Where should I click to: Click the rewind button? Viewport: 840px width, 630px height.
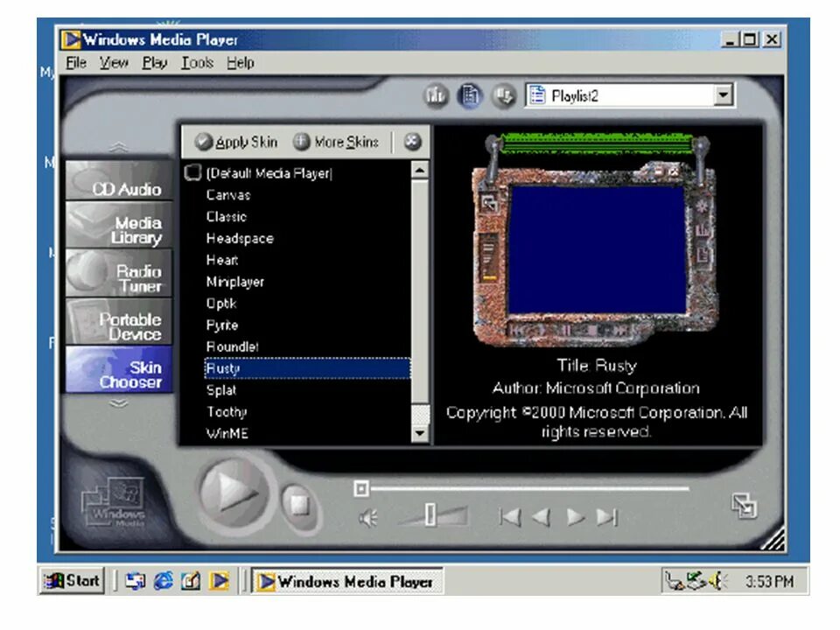(541, 517)
